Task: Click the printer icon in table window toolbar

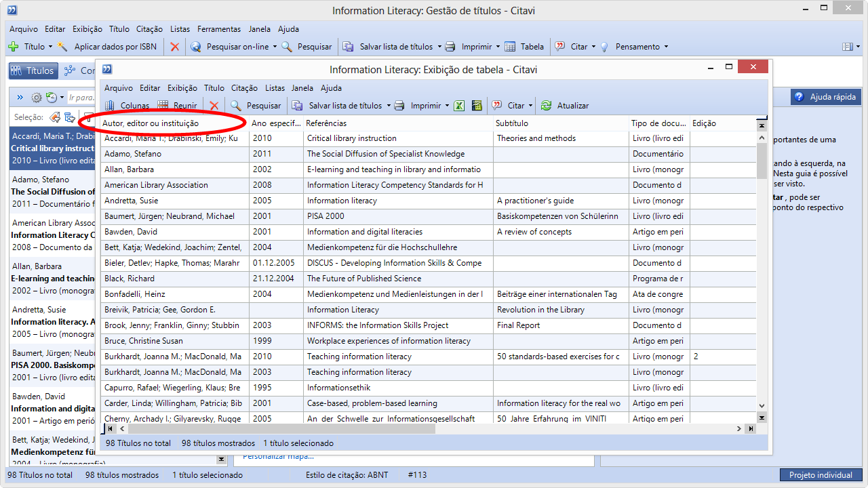Action: pyautogui.click(x=399, y=106)
